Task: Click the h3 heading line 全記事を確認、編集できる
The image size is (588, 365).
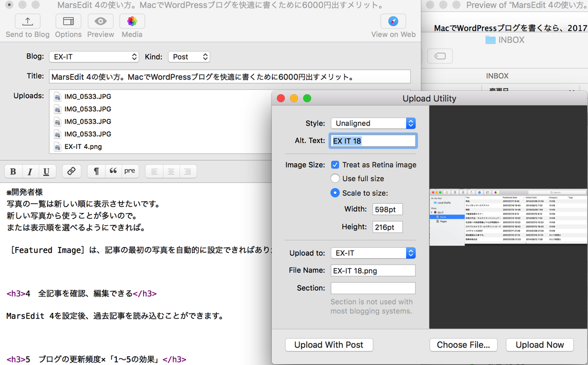Action: click(82, 293)
